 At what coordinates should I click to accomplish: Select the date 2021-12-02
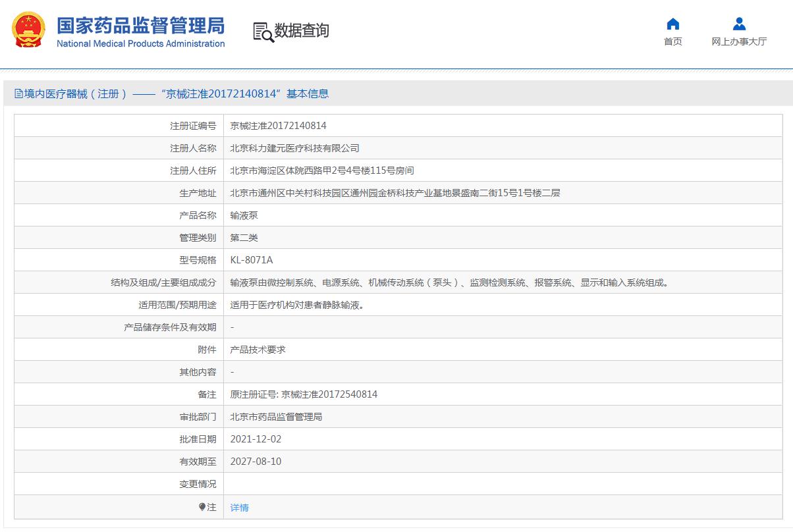point(256,439)
